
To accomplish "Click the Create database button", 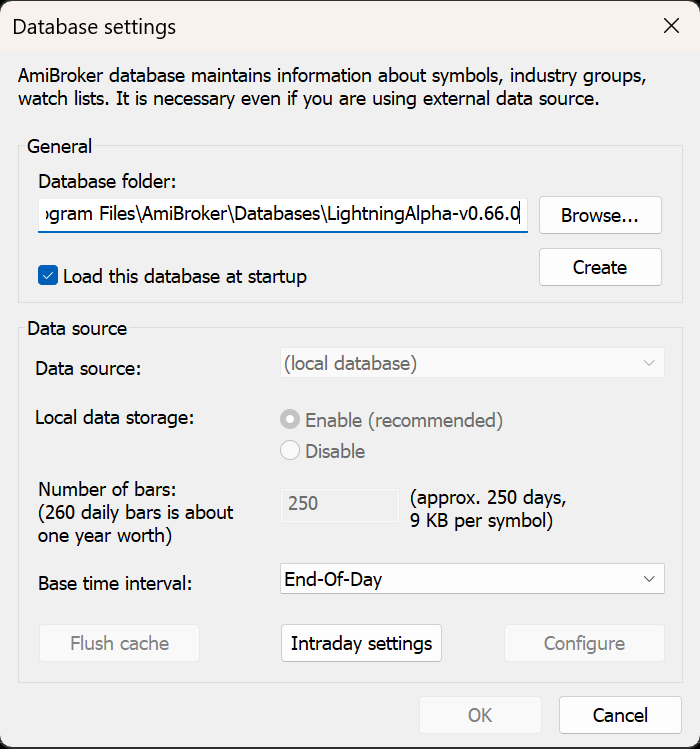I will tap(600, 267).
